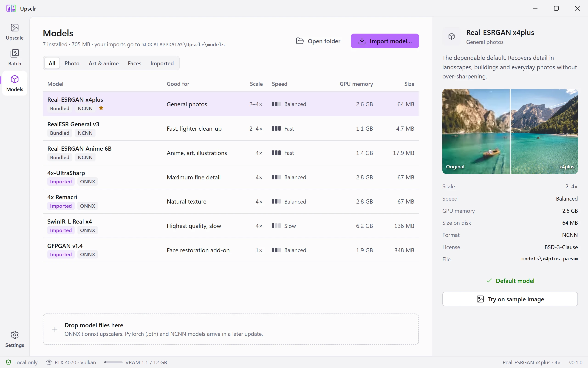Click the plus icon in drop zone
588x368 pixels.
(x=55, y=329)
